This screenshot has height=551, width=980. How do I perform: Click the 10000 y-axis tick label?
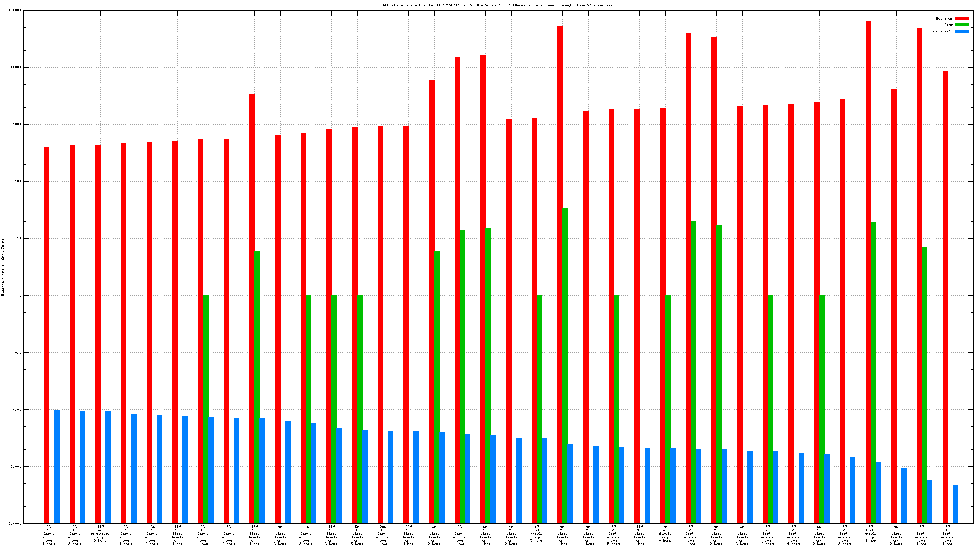[x=16, y=67]
